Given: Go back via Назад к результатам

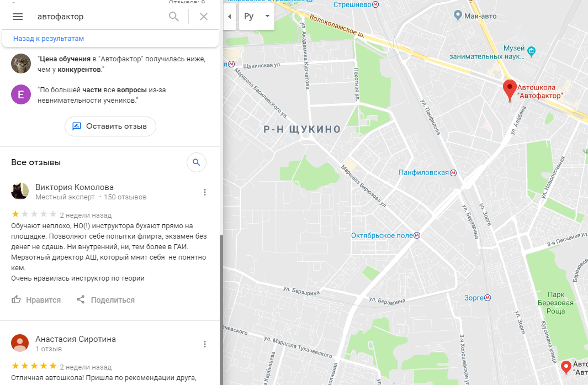Looking at the screenshot, I should 49,38.
